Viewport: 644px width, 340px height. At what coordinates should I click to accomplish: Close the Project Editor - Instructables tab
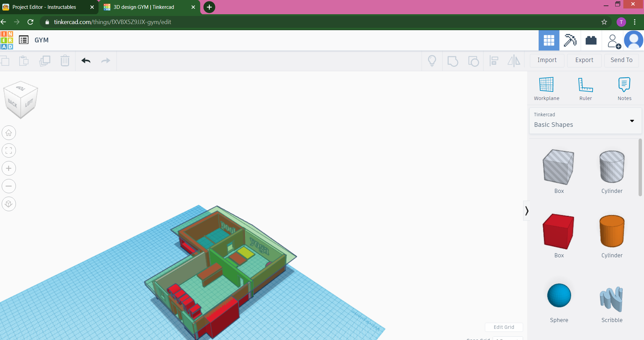(92, 7)
